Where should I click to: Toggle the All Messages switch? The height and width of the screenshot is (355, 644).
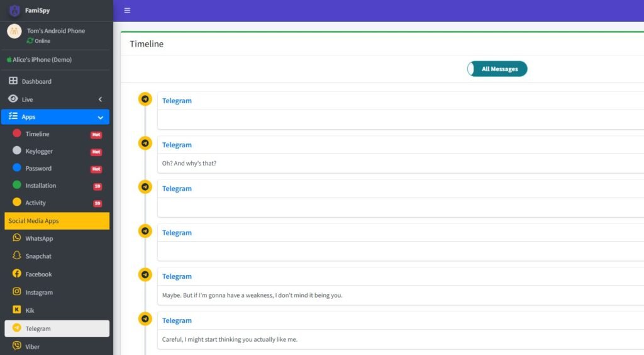[497, 69]
